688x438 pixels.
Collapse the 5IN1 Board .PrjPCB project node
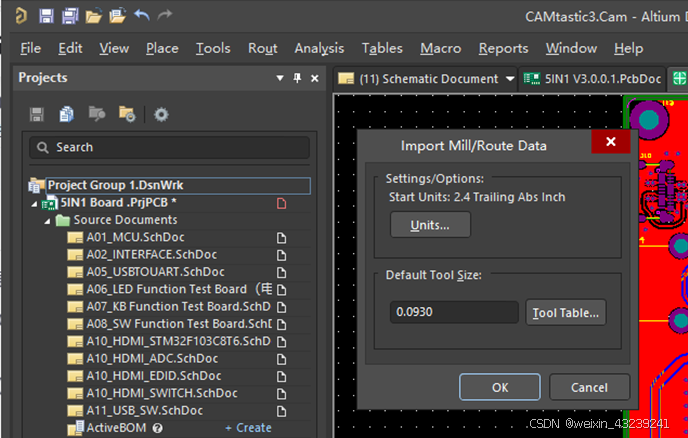34,204
